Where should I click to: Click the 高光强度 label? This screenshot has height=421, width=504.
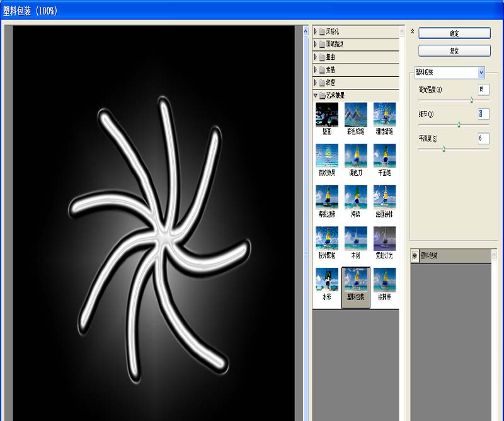[430, 89]
